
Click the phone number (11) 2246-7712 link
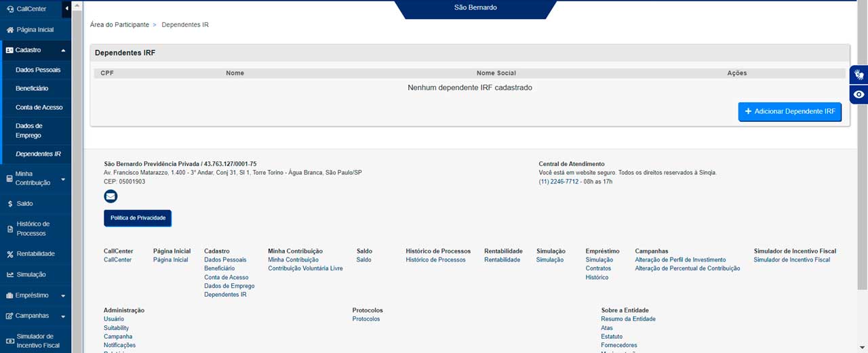(x=559, y=182)
